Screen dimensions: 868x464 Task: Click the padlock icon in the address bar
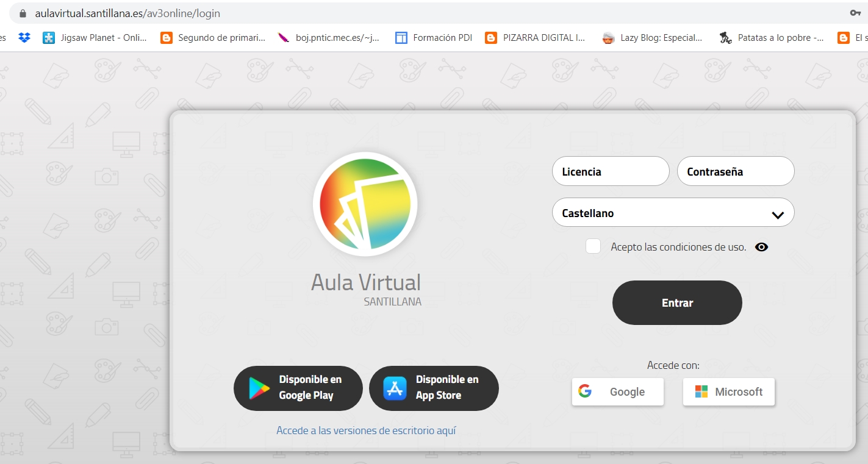point(21,13)
